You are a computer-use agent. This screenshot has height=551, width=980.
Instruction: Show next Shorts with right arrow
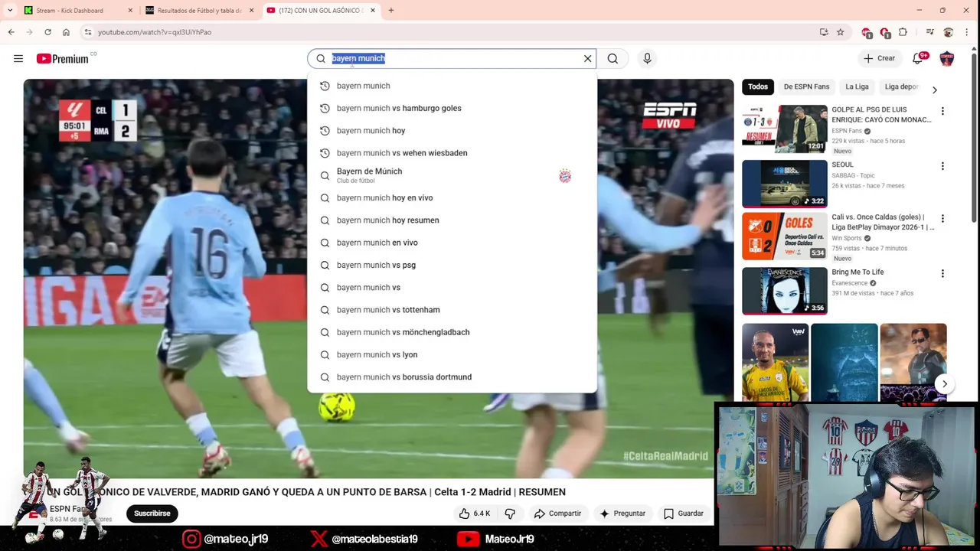click(x=945, y=384)
